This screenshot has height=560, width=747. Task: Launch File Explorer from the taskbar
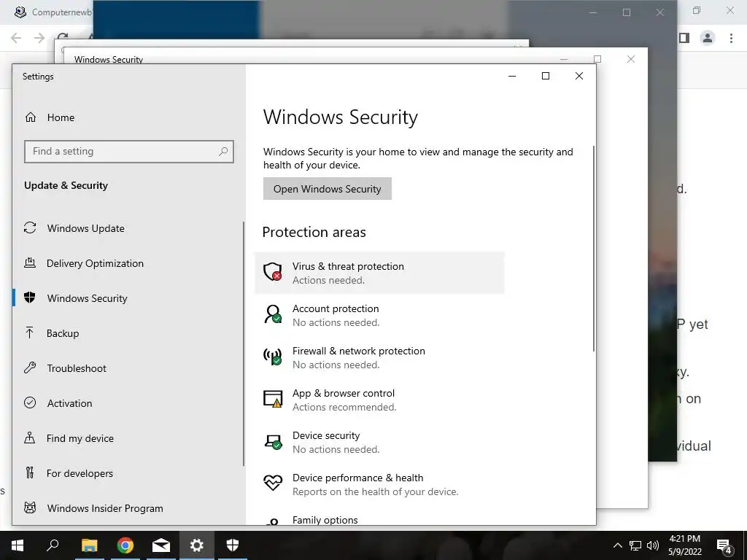(89, 545)
